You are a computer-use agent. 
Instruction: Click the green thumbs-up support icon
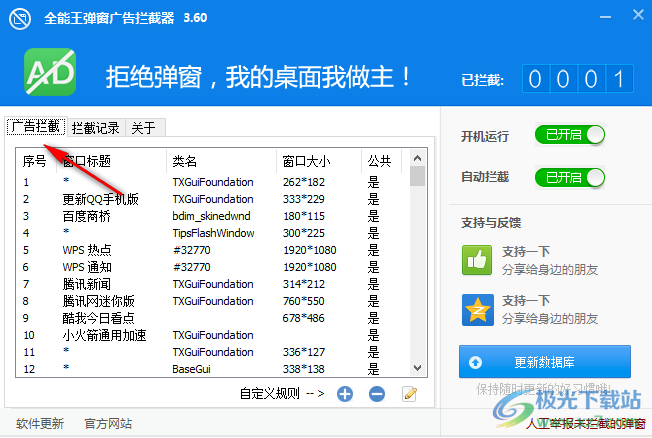pos(477,260)
